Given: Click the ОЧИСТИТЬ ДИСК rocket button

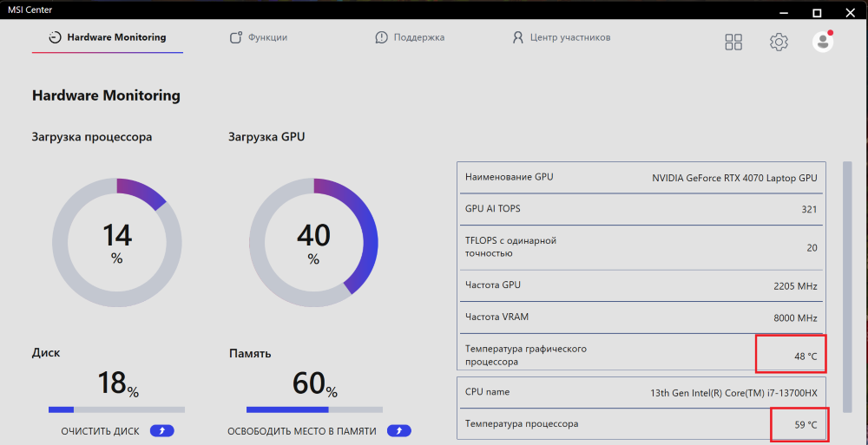Looking at the screenshot, I should coord(162,430).
